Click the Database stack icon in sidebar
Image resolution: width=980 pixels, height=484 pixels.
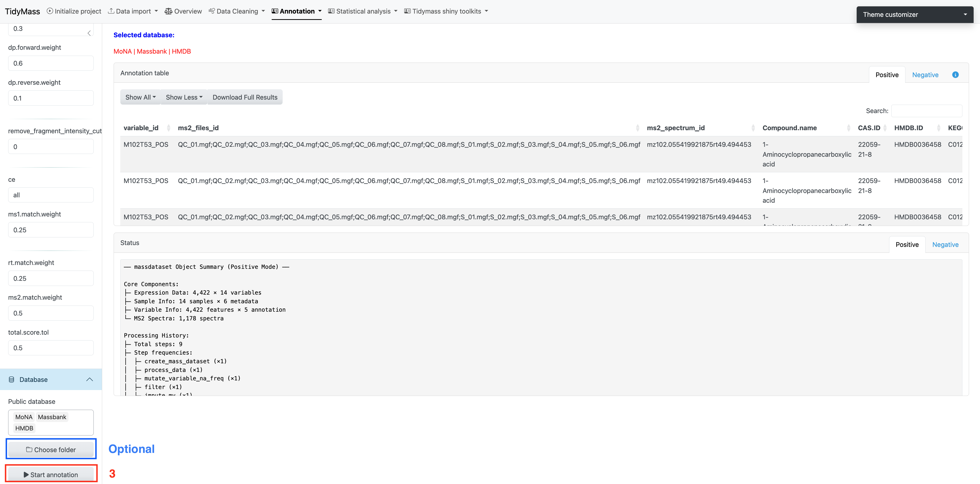(x=11, y=379)
